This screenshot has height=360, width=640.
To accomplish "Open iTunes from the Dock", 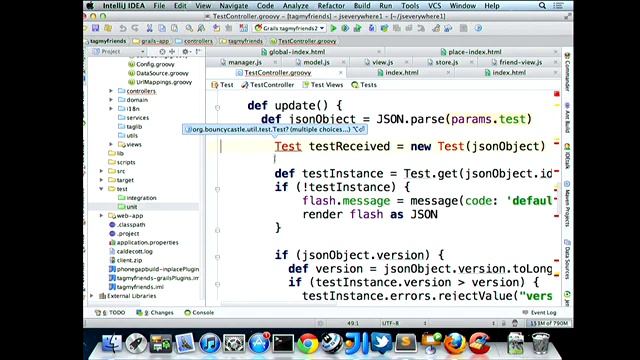I will 210,343.
